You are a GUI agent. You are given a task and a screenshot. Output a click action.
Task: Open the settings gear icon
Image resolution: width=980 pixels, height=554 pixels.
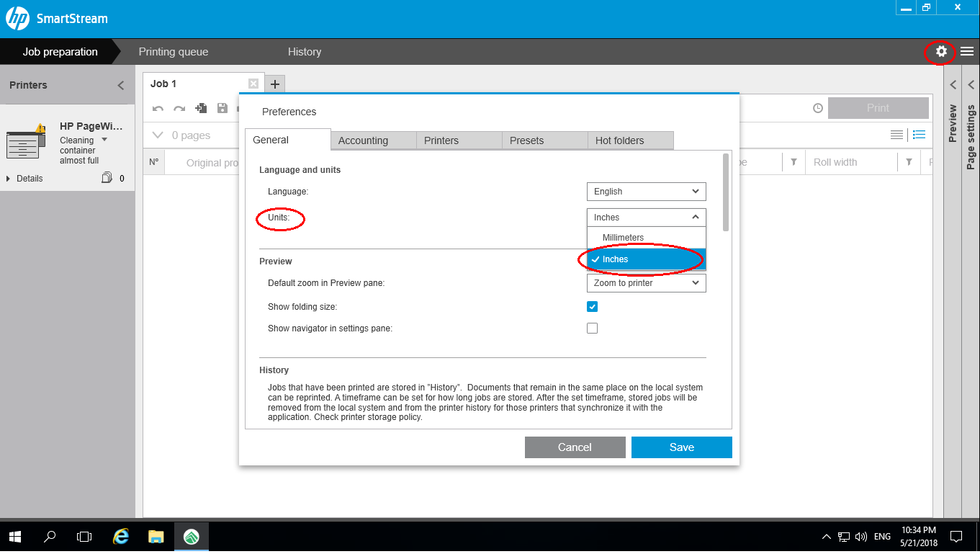click(x=941, y=52)
